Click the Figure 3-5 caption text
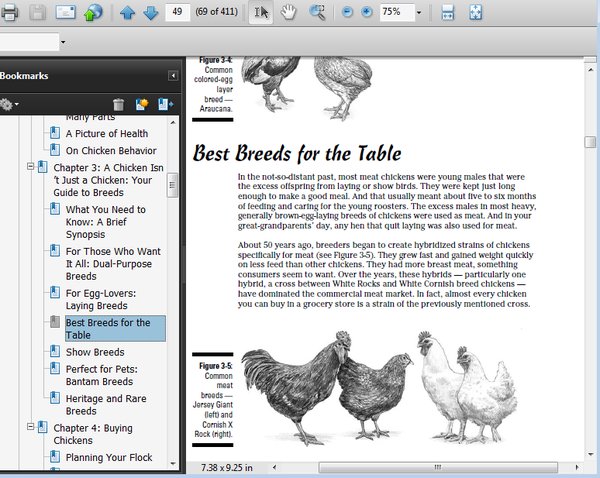Viewport: 600px width, 478px height. tap(213, 400)
